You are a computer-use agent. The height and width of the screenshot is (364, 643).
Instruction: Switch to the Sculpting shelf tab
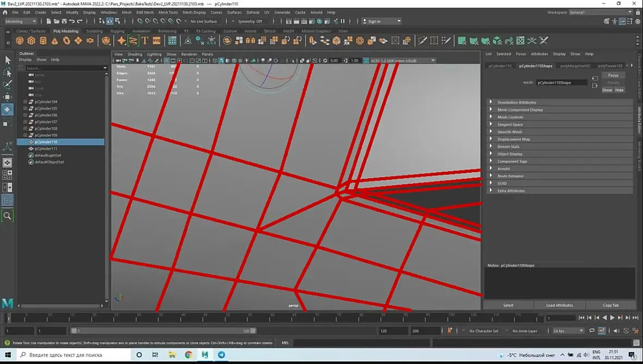pyautogui.click(x=94, y=31)
